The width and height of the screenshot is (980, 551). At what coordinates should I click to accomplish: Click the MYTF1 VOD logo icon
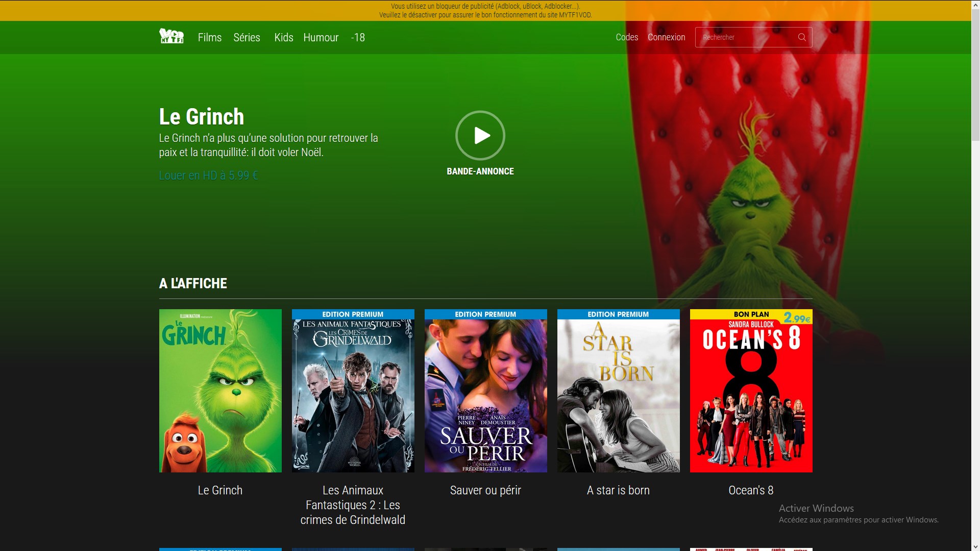coord(171,36)
